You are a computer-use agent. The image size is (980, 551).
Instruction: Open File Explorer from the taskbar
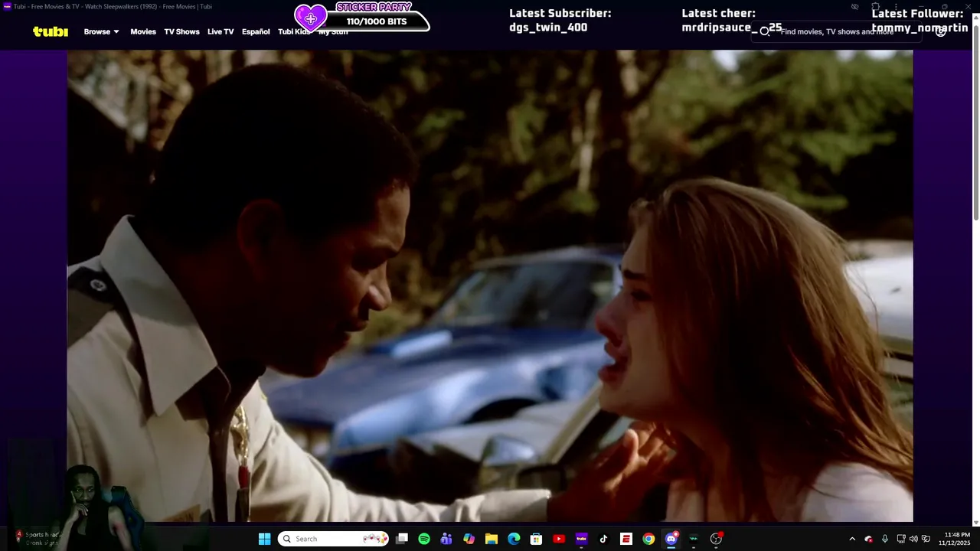tap(492, 539)
